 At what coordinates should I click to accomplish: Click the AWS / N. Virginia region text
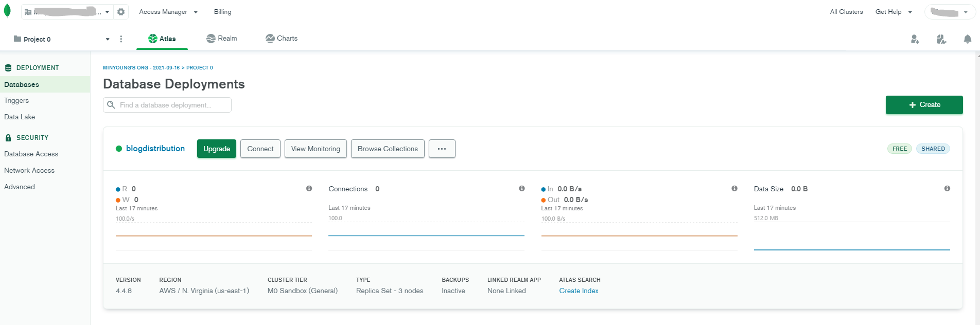[x=204, y=291]
